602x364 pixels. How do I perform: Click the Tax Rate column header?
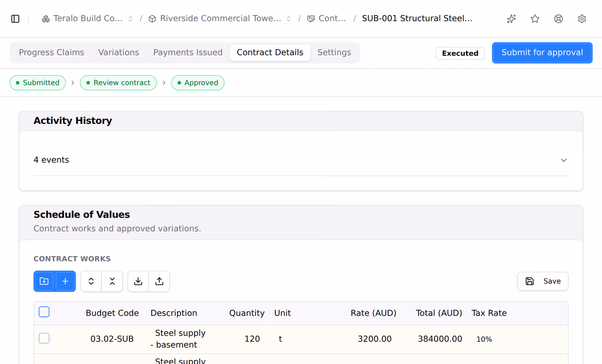[489, 313]
